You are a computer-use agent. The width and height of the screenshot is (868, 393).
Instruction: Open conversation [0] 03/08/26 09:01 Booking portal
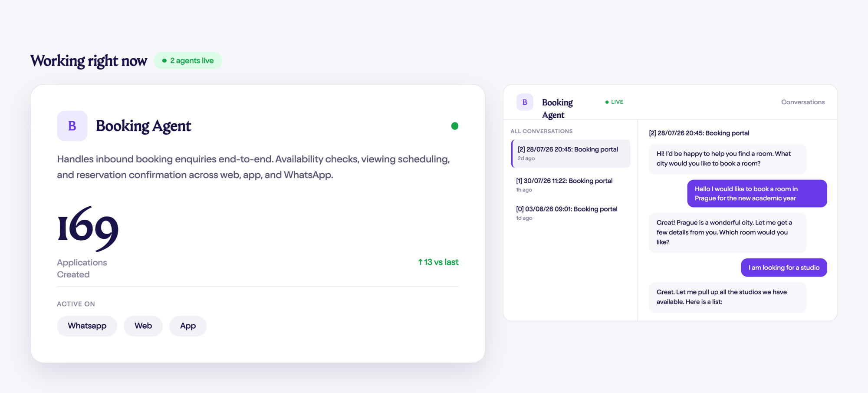[571, 213]
